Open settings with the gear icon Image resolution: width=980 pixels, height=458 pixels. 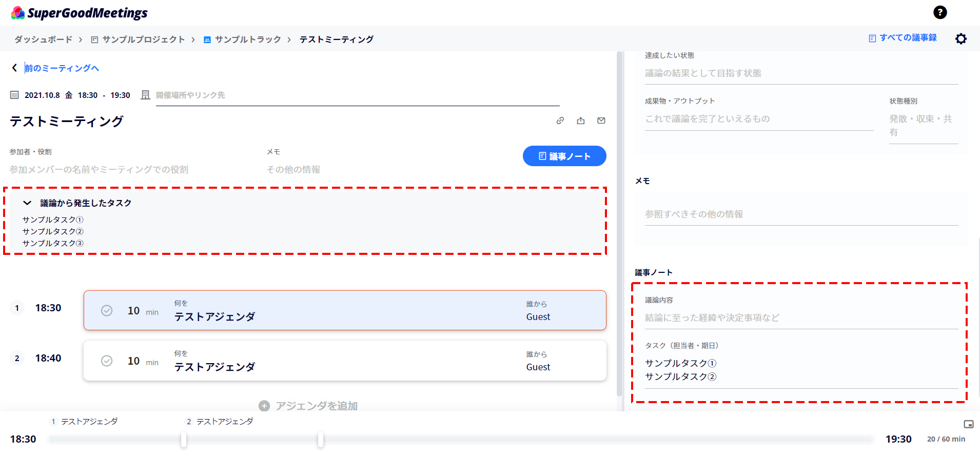[x=961, y=38]
